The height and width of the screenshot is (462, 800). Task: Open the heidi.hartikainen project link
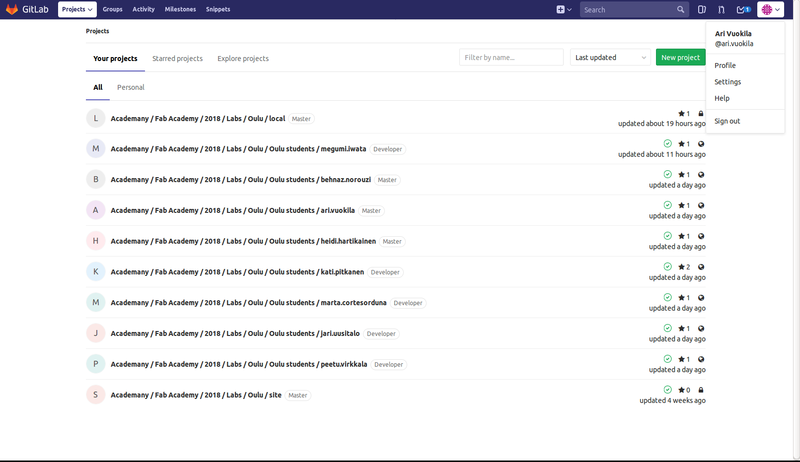[x=243, y=241]
